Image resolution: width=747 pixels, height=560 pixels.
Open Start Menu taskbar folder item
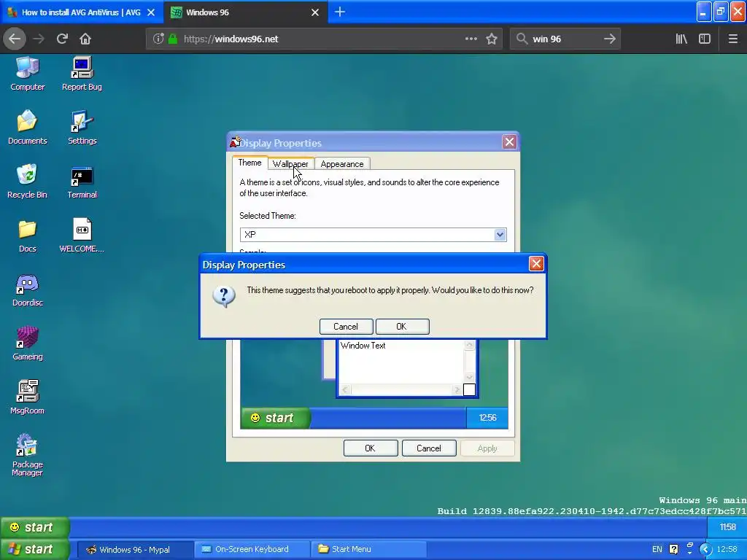pos(368,549)
